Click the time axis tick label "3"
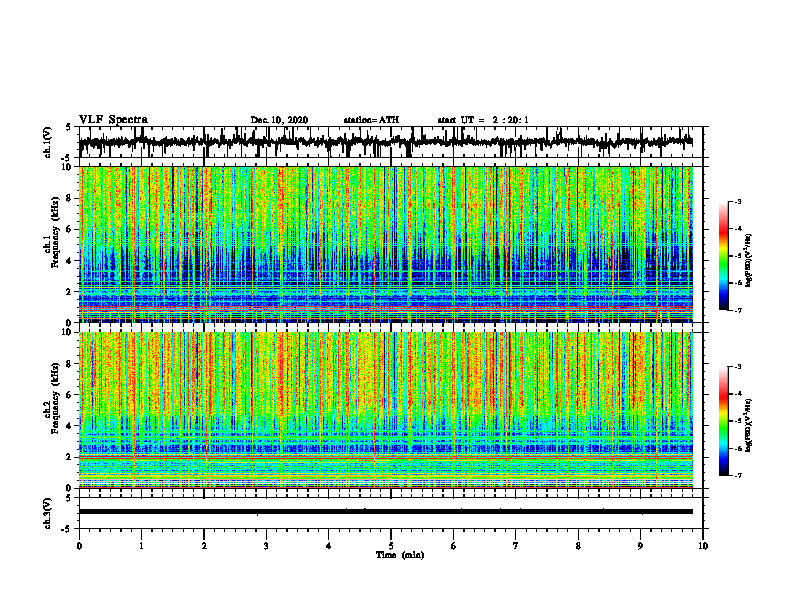This screenshot has height=612, width=792. coord(266,546)
